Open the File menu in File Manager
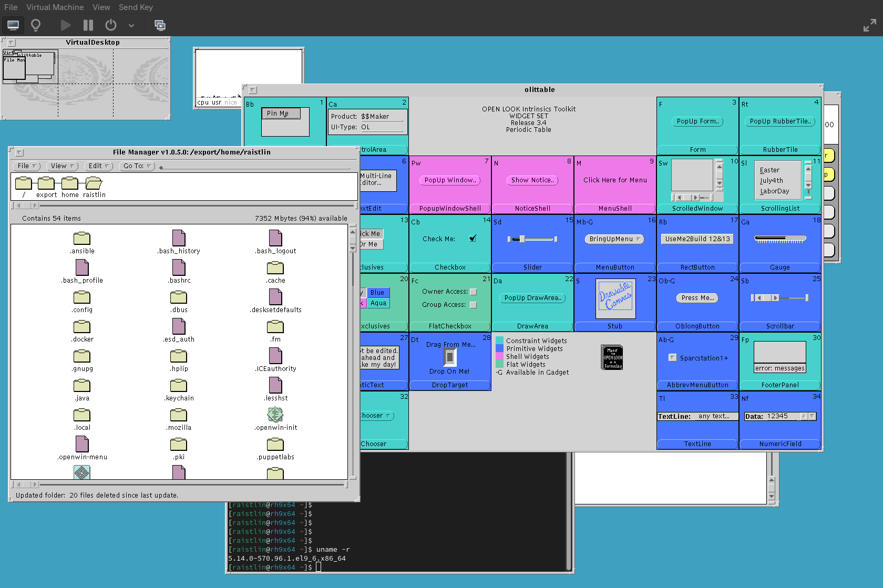Screen dimensions: 883x588 26,166
